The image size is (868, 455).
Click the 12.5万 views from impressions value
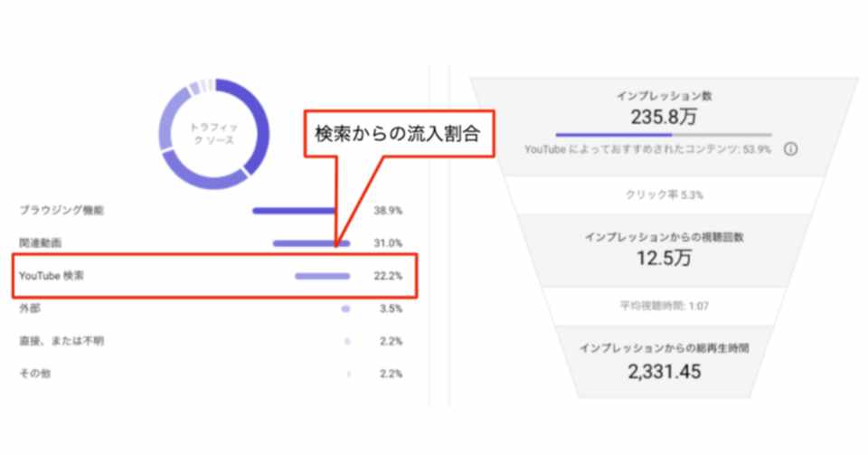tap(664, 257)
